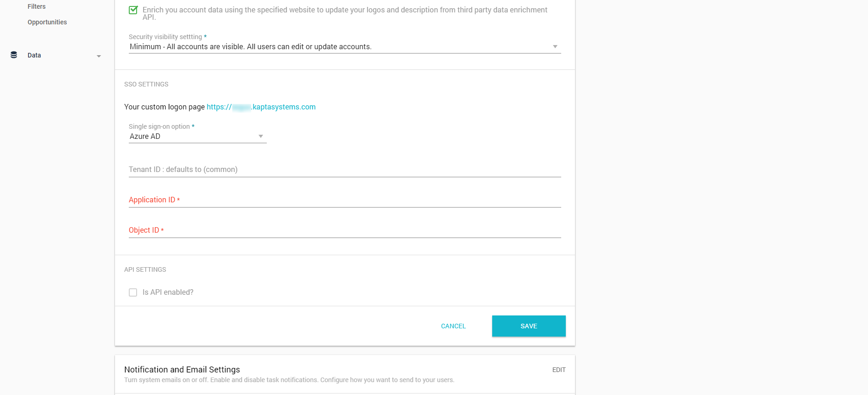Expand the Data section using its chevron
The height and width of the screenshot is (395, 868).
98,56
